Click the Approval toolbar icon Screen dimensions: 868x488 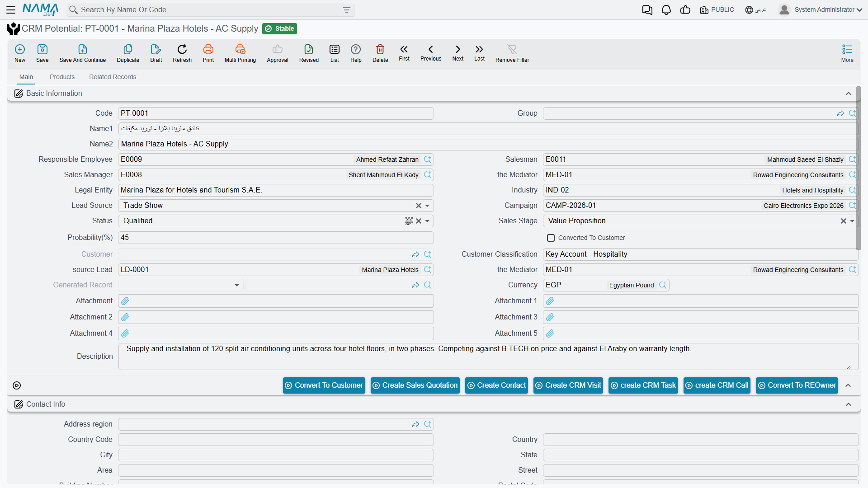278,53
